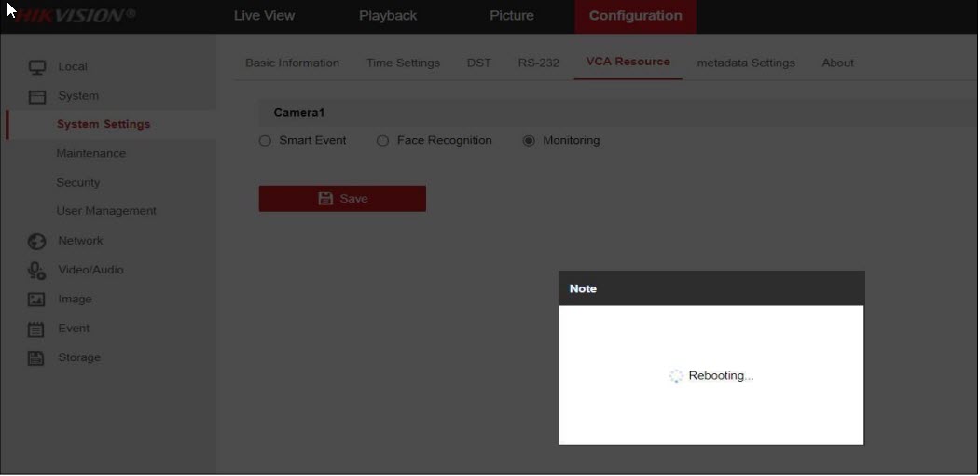
Task: Click the Local monitor icon in sidebar
Action: (x=37, y=67)
